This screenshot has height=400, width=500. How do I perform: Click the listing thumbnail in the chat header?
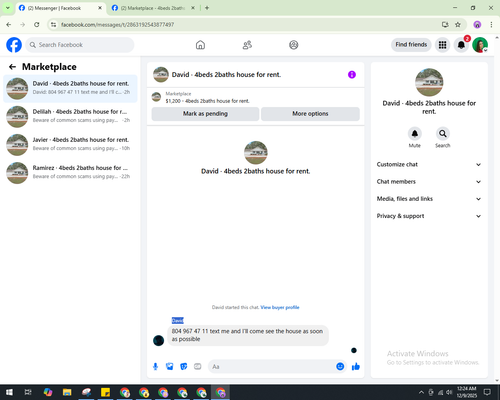pyautogui.click(x=161, y=75)
